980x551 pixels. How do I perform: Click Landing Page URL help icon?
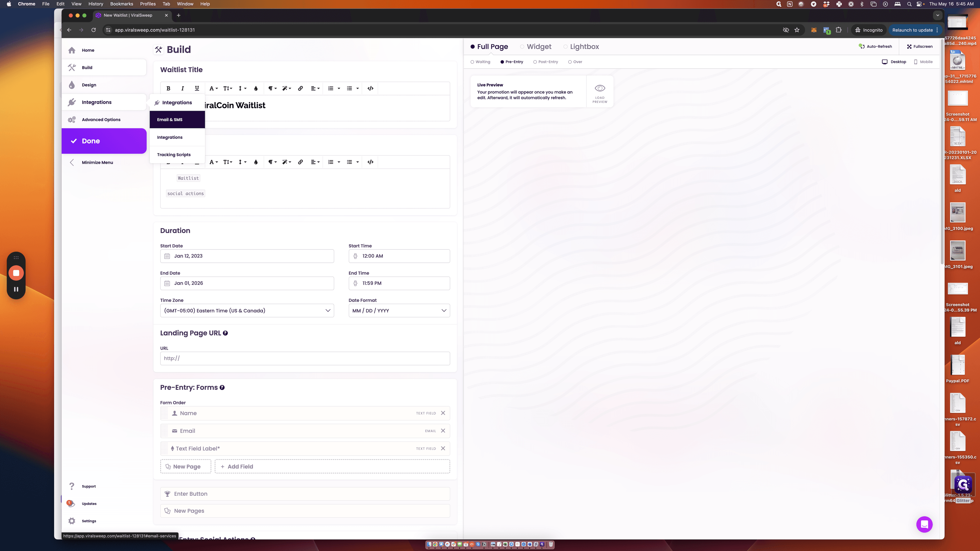point(225,333)
